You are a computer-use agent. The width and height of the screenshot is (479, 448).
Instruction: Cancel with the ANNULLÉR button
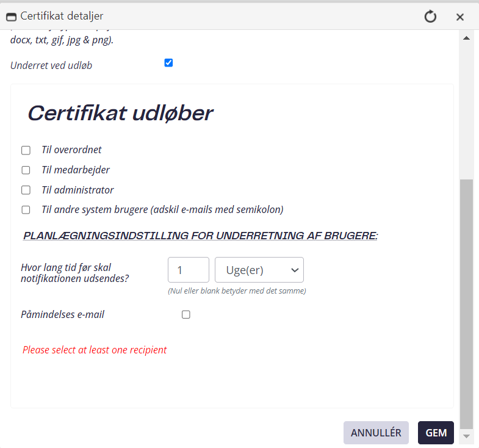376,433
